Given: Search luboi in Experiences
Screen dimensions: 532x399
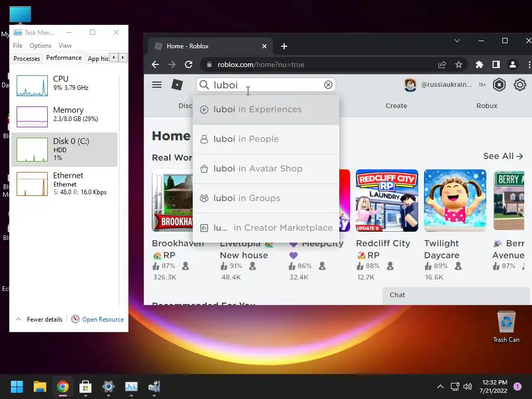Looking at the screenshot, I should (x=266, y=110).
